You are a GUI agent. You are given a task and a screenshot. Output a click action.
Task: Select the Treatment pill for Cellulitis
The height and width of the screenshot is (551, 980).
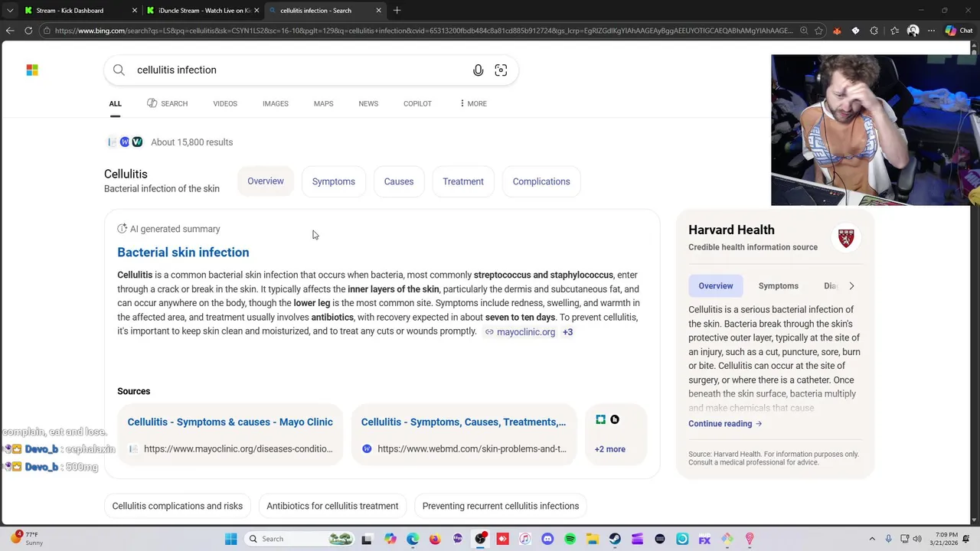point(463,181)
